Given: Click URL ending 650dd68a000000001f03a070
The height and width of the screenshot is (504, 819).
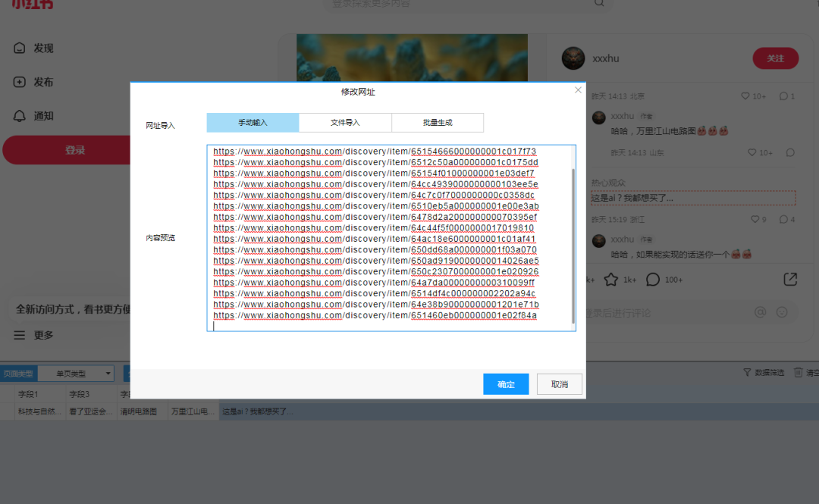Looking at the screenshot, I should tap(375, 249).
